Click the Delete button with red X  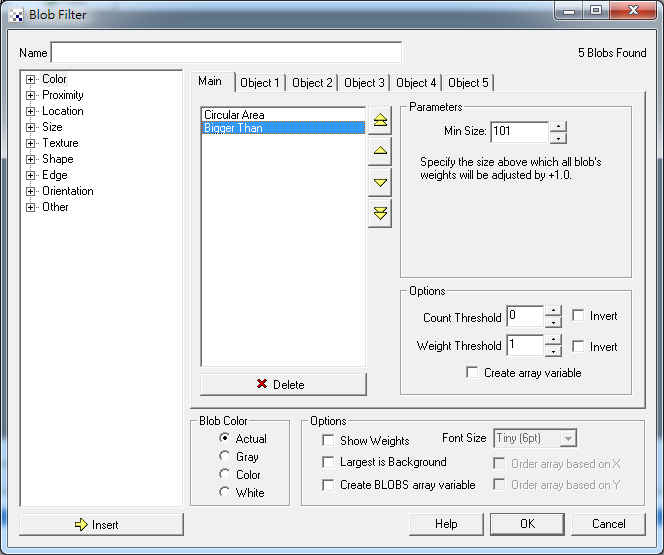coord(283,384)
